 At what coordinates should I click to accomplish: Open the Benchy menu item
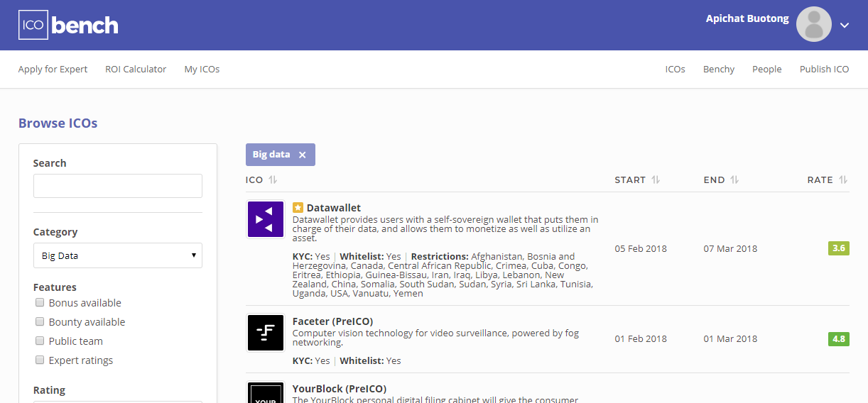click(x=719, y=70)
